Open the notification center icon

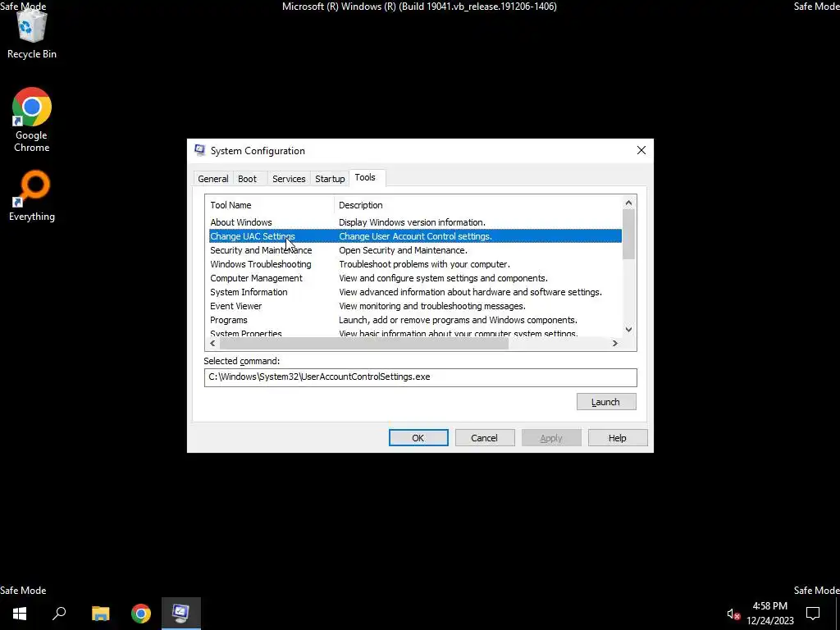(x=813, y=613)
